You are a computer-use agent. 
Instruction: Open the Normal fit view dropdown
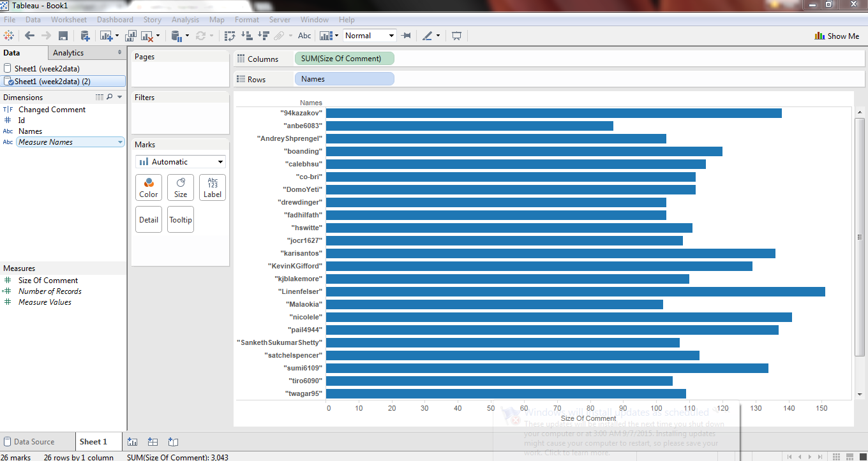370,36
